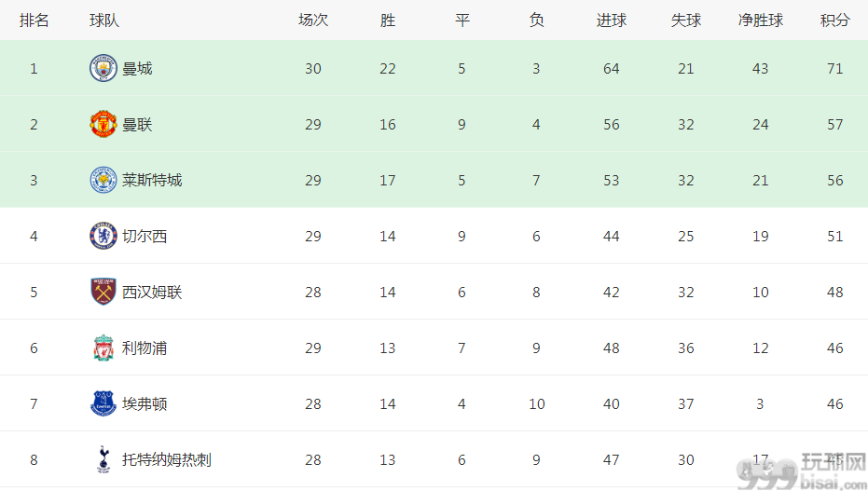Click the Chelsea club crest
The width and height of the screenshot is (868, 491).
coord(103,236)
